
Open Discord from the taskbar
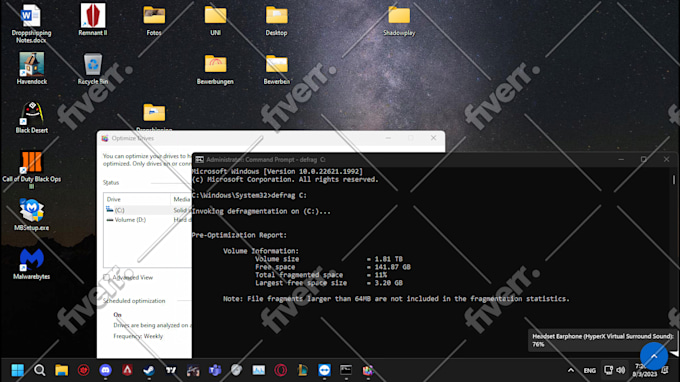point(105,370)
